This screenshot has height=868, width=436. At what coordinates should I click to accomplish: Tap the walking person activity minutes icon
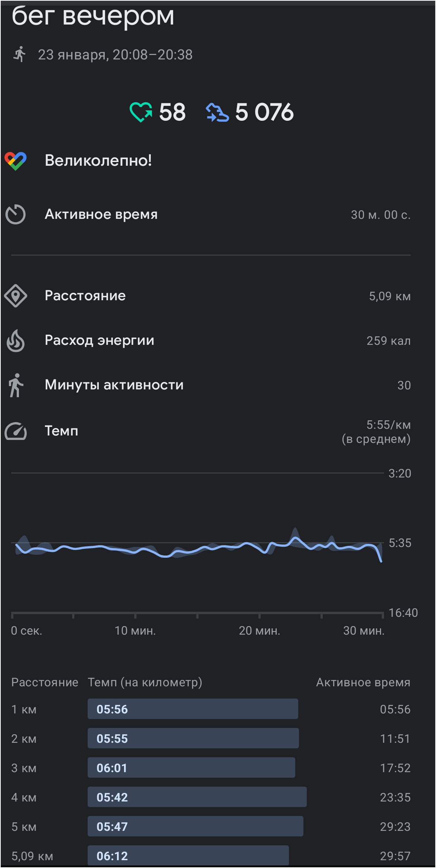[16, 385]
